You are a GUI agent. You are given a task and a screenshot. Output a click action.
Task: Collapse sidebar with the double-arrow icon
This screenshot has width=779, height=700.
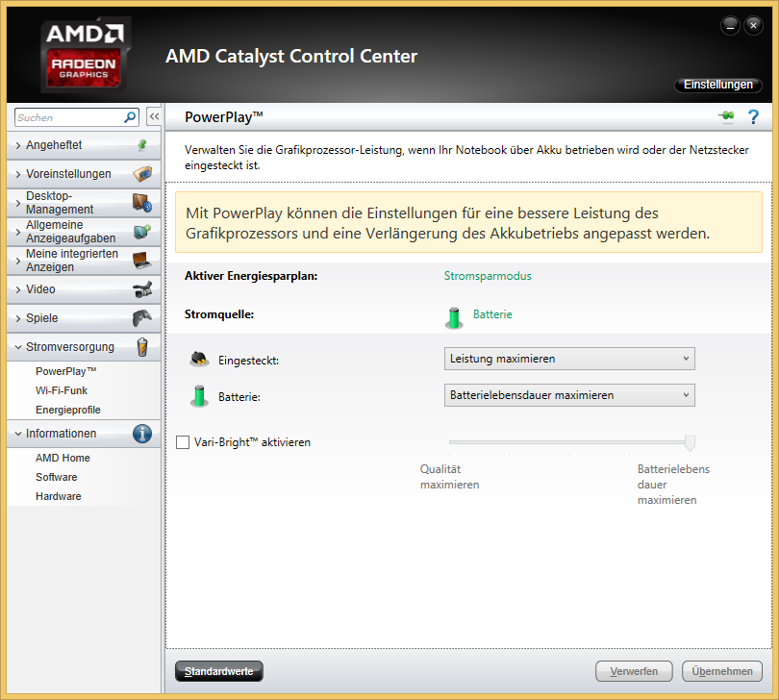pos(153,116)
